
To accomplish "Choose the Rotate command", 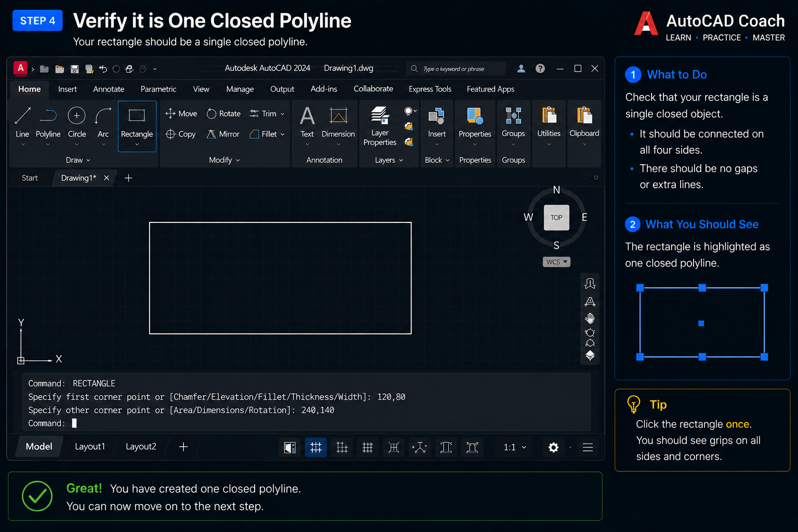I will coord(223,113).
